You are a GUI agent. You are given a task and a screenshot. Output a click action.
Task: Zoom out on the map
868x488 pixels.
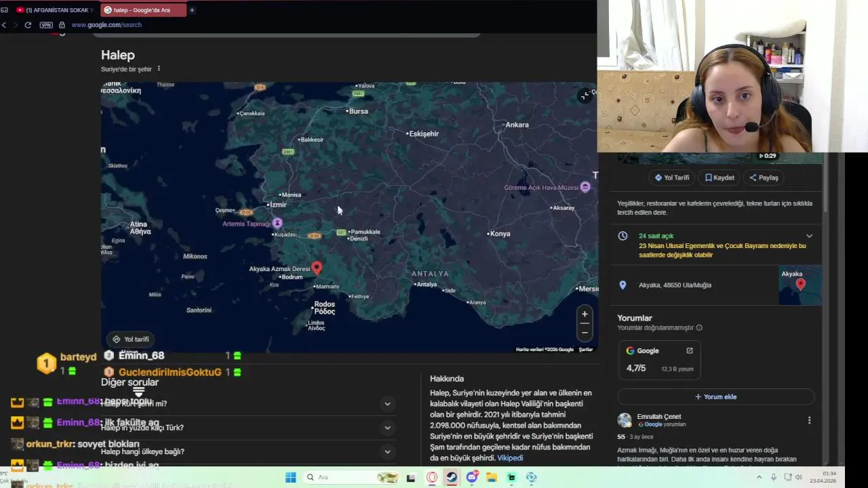pyautogui.click(x=585, y=332)
